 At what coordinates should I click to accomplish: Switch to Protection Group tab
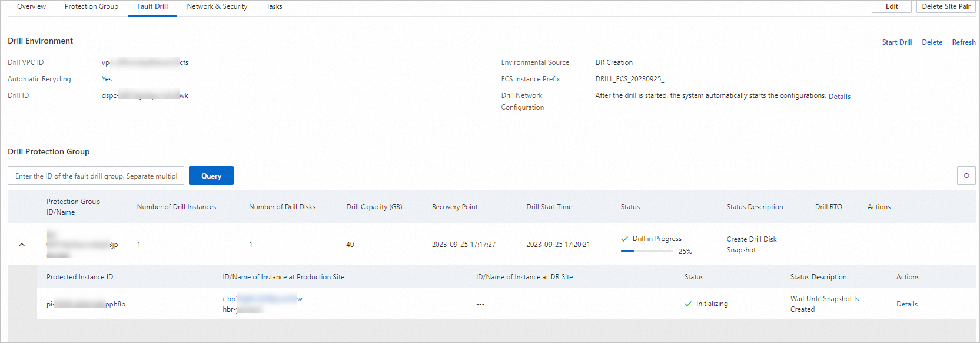coord(91,6)
